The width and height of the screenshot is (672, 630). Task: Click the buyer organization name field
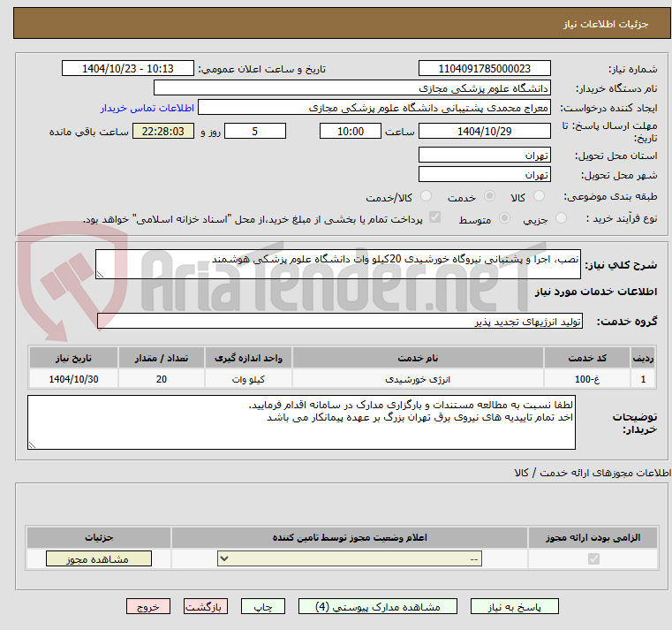[x=351, y=88]
